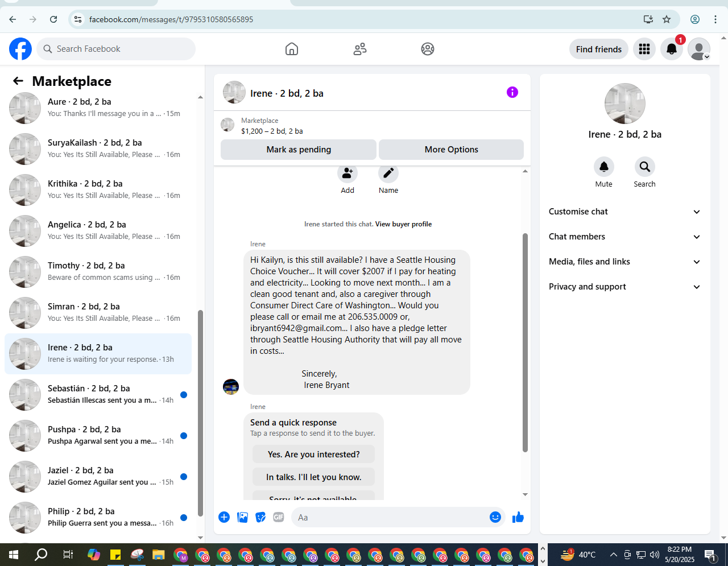Click the Find friends button

click(599, 49)
